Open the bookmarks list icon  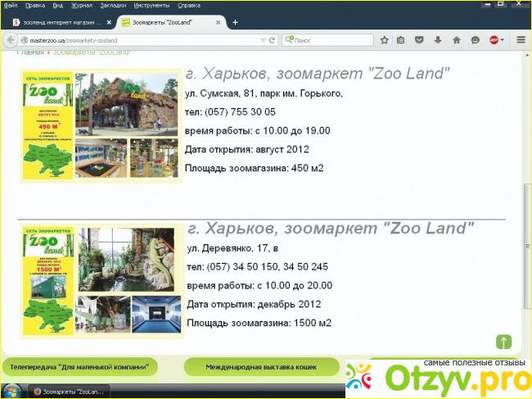click(400, 40)
